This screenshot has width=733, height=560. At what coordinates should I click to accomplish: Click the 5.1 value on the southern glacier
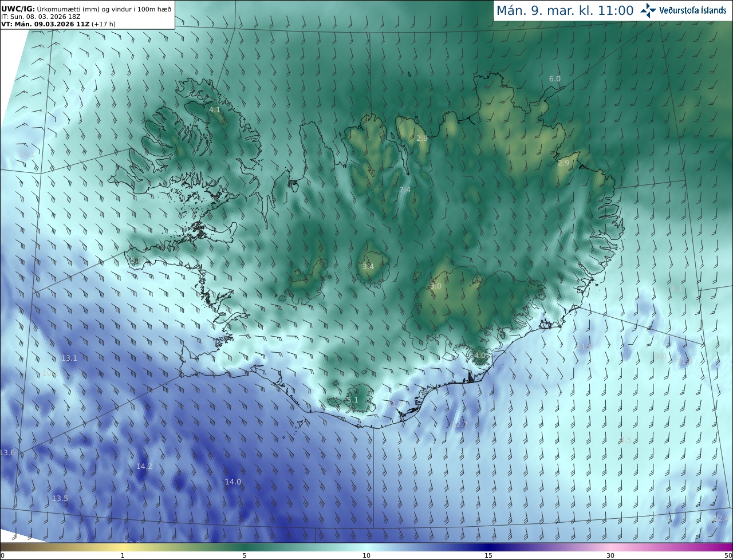click(352, 400)
